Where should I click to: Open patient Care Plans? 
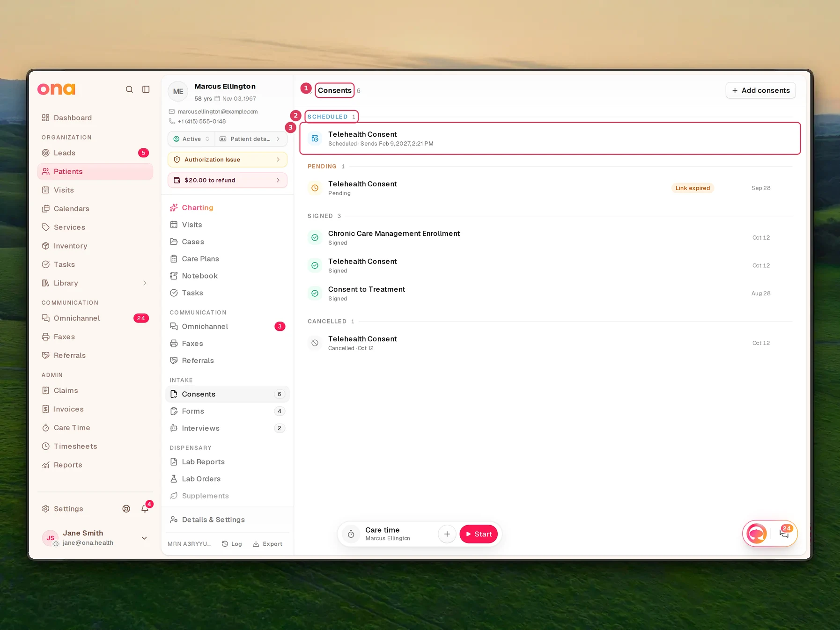228,259
